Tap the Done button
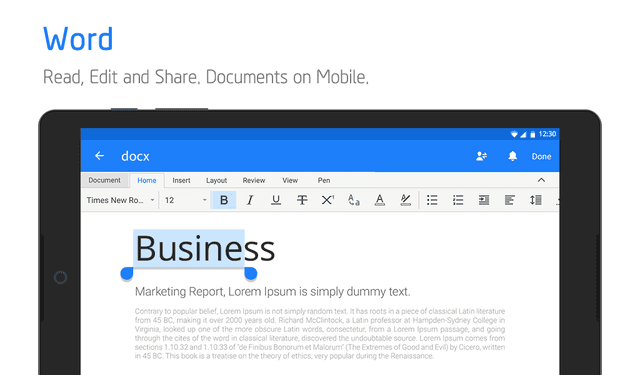The image size is (640, 375). pyautogui.click(x=541, y=156)
